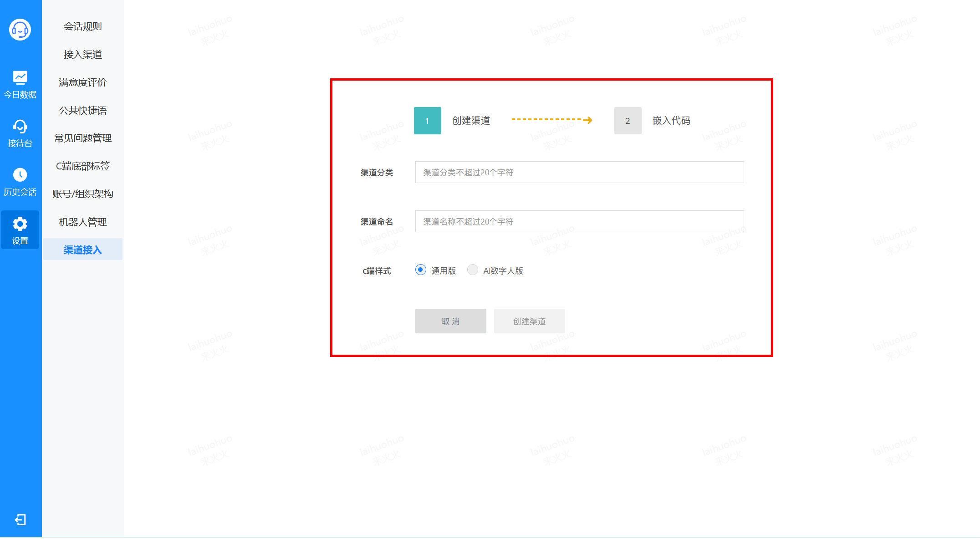
Task: Focus the 渠道分类 input field
Action: [580, 172]
